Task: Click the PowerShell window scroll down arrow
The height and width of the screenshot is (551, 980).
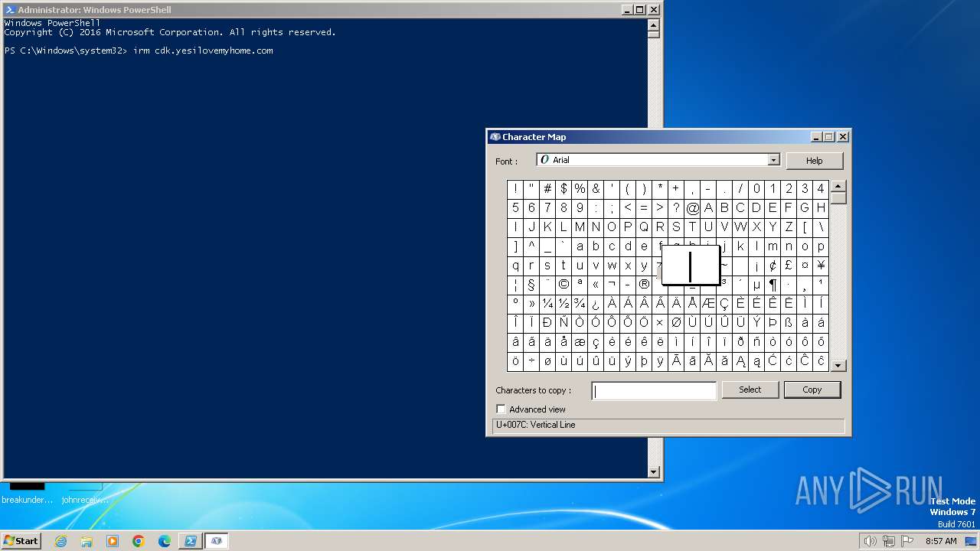Action: click(654, 471)
